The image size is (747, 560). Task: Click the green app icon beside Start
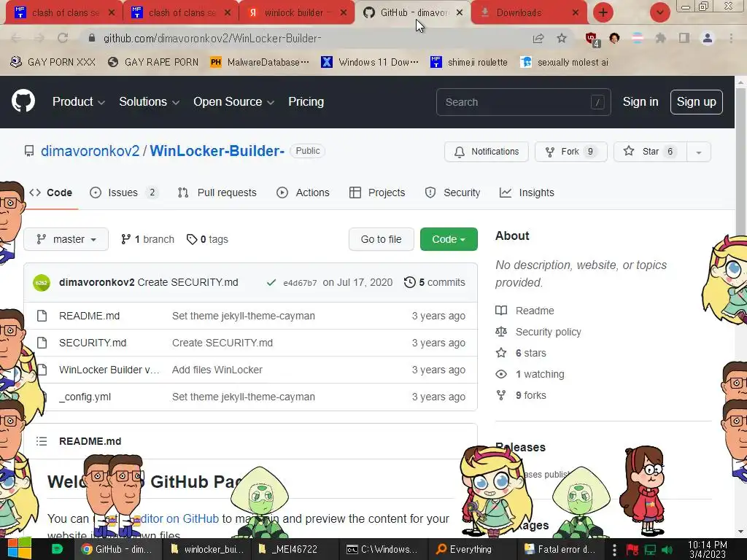(x=57, y=549)
